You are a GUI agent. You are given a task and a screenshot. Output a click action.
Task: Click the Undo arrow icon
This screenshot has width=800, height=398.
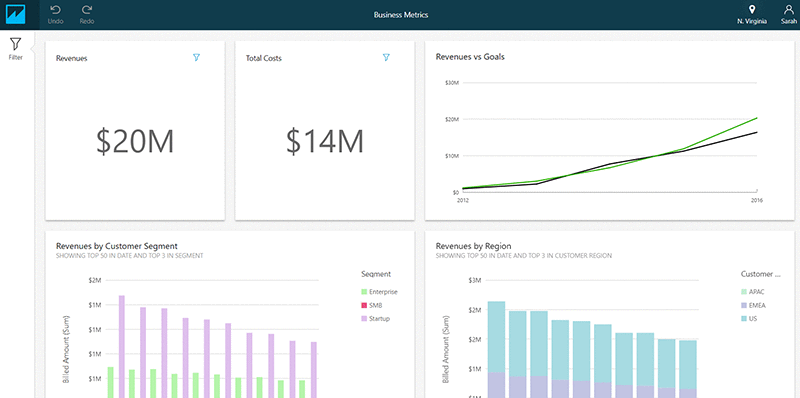pos(55,9)
